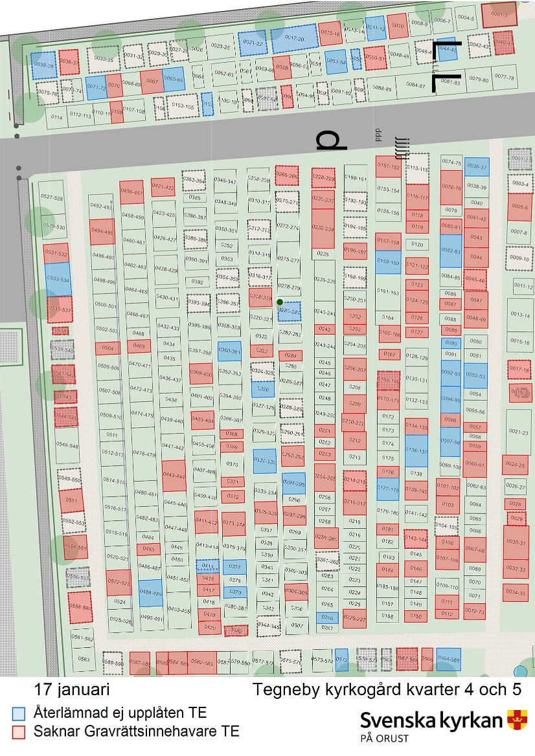Select the blue plot 0564-565

pos(448,659)
